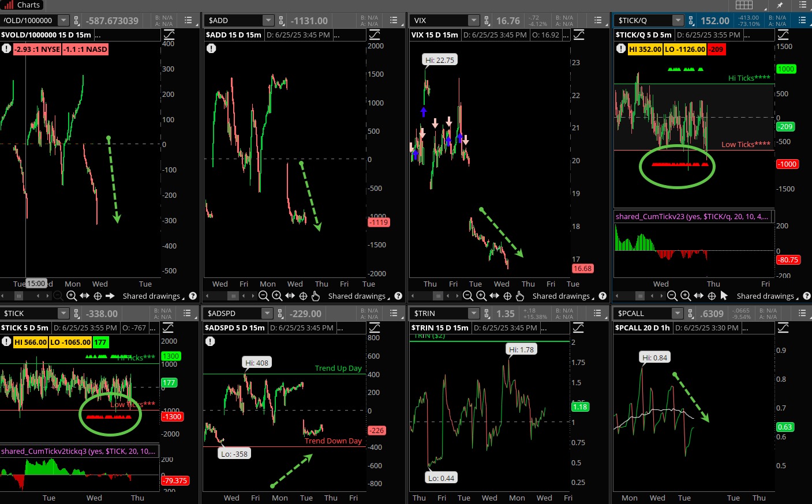This screenshot has height=504, width=812.
Task: Click Shared drawings under the VIX chart
Action: (560, 296)
